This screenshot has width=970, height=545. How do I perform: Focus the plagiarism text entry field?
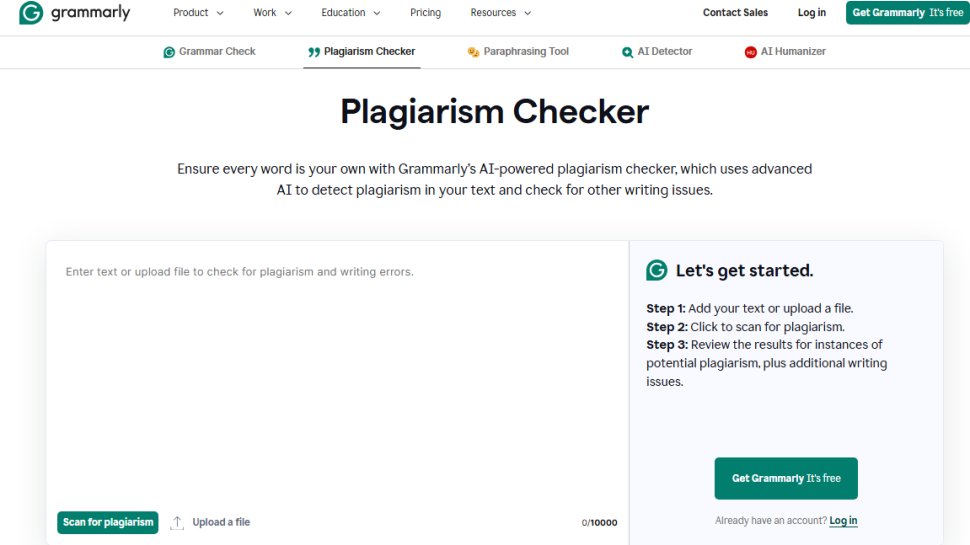(x=336, y=380)
